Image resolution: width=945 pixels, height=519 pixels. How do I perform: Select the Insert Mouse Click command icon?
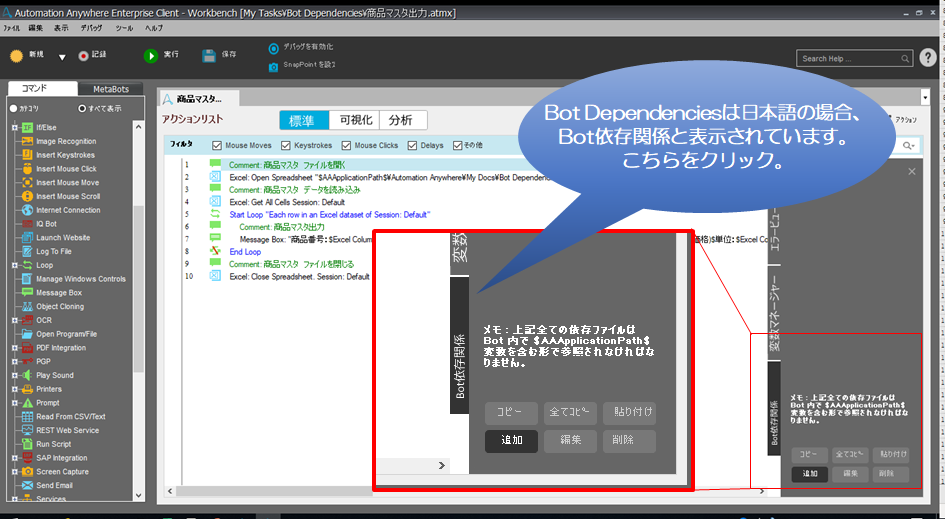pyautogui.click(x=27, y=169)
